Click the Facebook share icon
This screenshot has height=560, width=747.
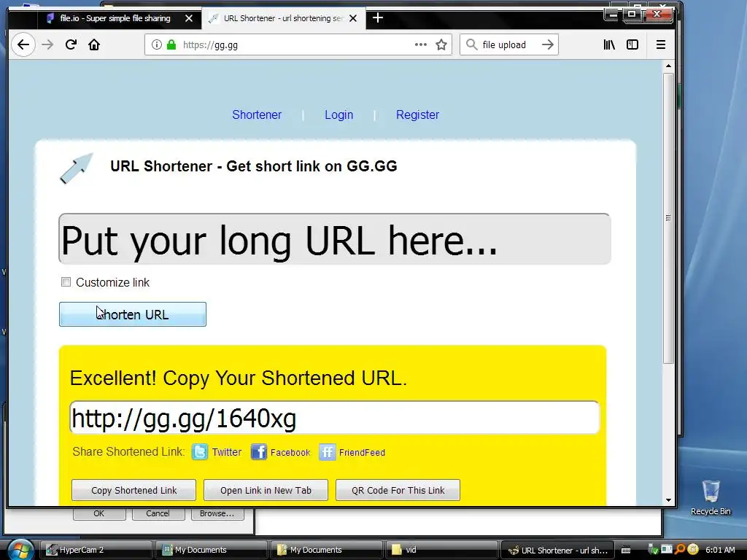click(259, 451)
